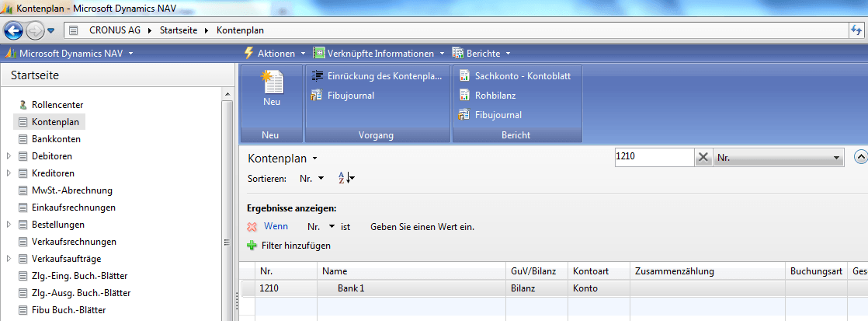Open Zlg.-Ausg. Buch.-Blätter
The height and width of the screenshot is (321, 868).
tap(82, 293)
